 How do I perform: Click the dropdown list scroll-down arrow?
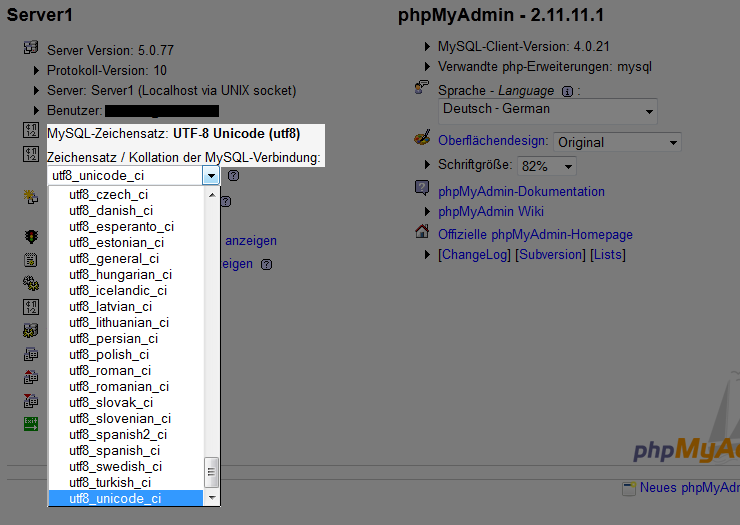click(212, 498)
